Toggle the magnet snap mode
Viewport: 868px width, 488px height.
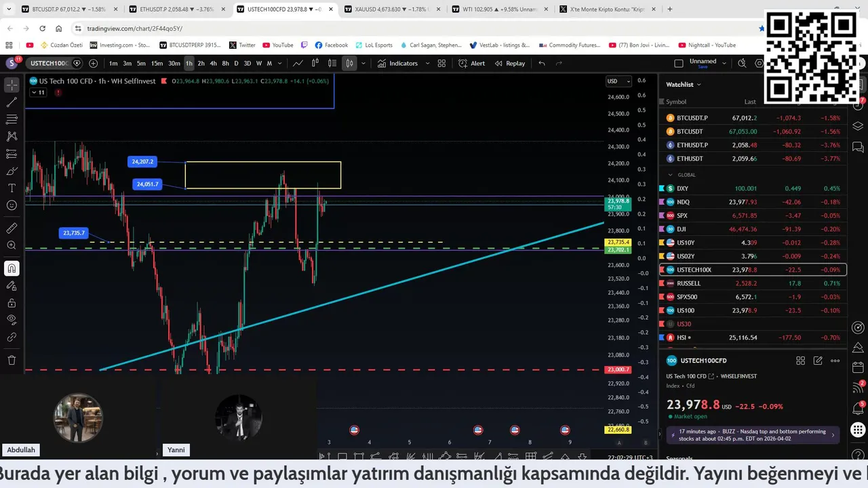click(x=12, y=268)
